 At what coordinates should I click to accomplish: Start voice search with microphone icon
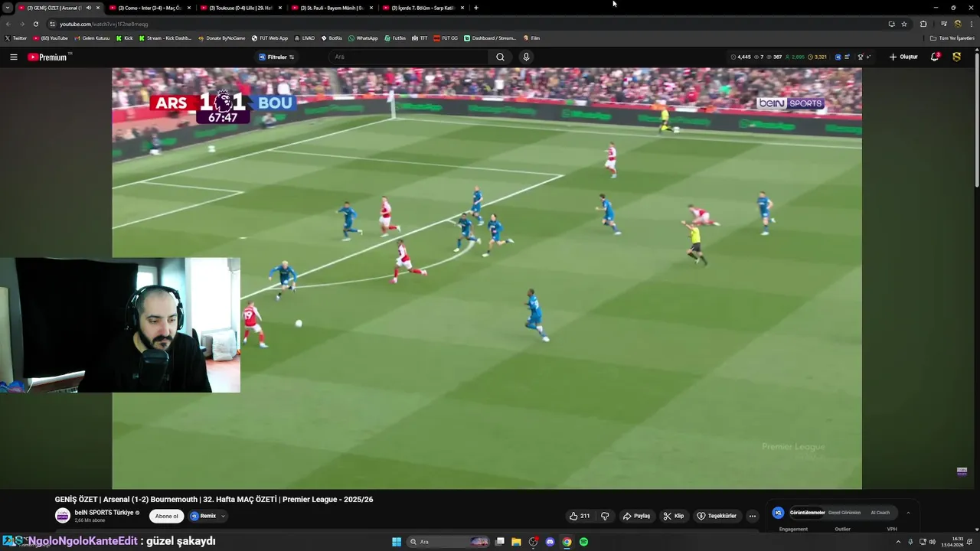526,57
